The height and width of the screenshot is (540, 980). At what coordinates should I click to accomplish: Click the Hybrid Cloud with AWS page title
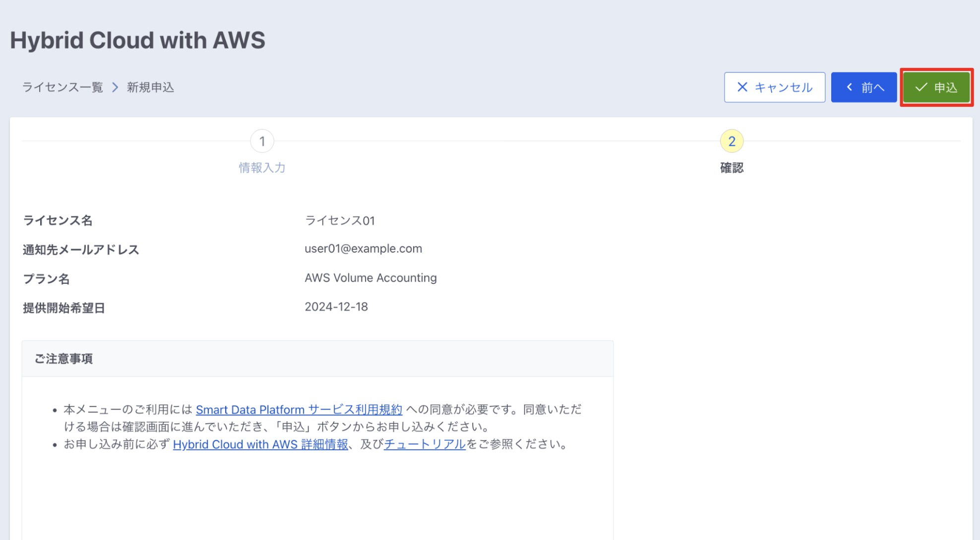[x=138, y=40]
